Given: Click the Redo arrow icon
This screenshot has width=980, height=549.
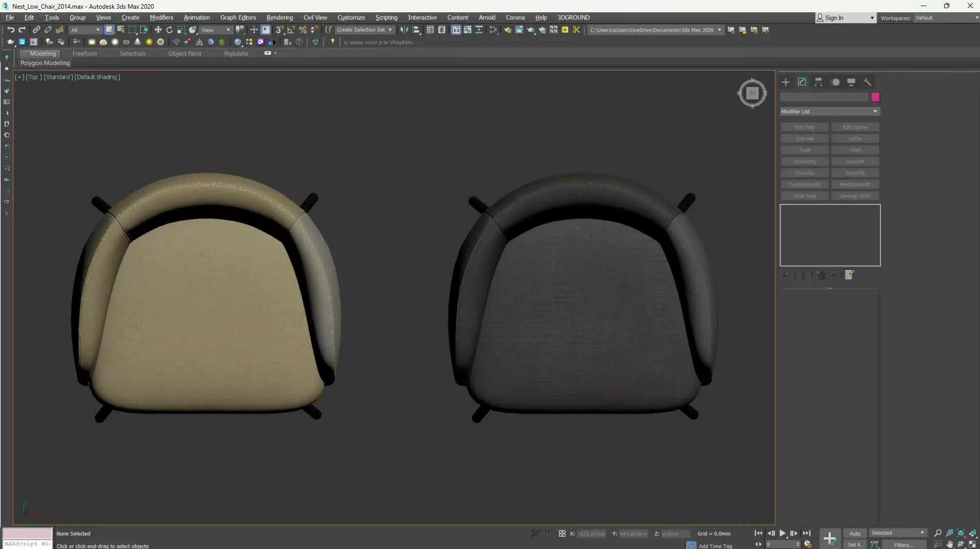Looking at the screenshot, I should tap(22, 30).
